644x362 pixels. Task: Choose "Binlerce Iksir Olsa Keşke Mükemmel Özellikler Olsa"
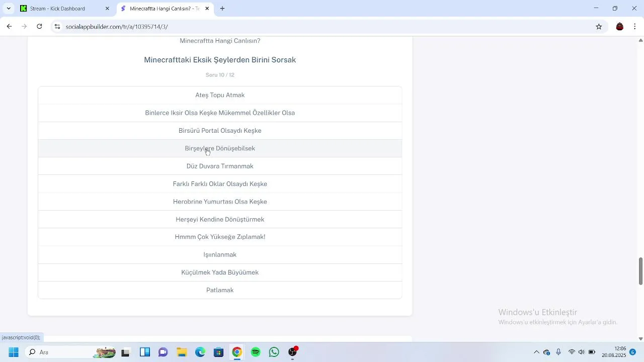click(x=220, y=113)
